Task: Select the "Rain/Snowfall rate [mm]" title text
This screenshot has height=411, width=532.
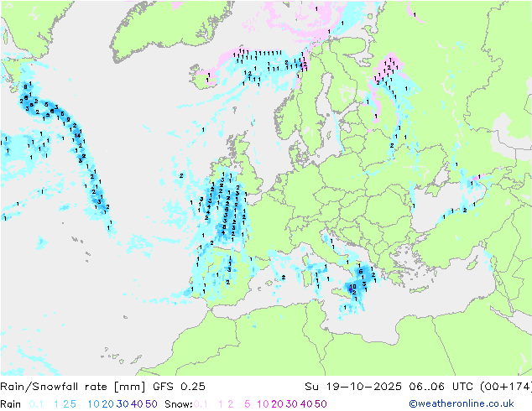Action: [x=73, y=387]
